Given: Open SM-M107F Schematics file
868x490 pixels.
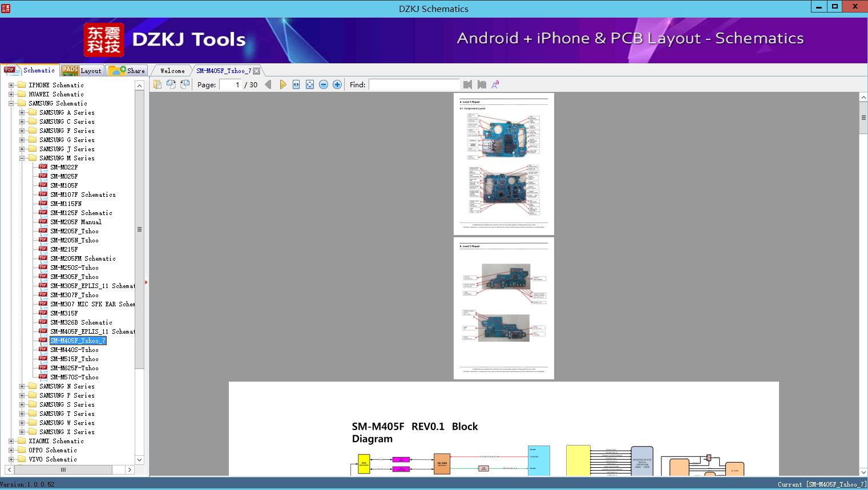Looking at the screenshot, I should click(x=83, y=195).
